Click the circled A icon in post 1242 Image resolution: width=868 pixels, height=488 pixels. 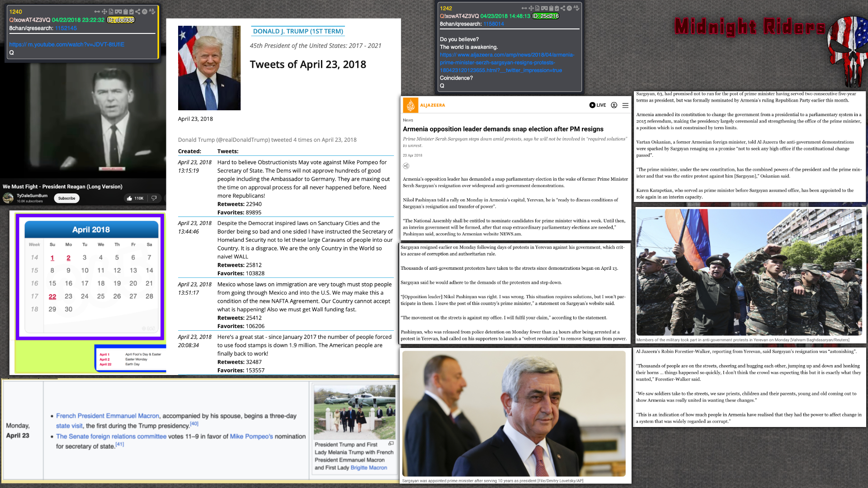coord(569,8)
